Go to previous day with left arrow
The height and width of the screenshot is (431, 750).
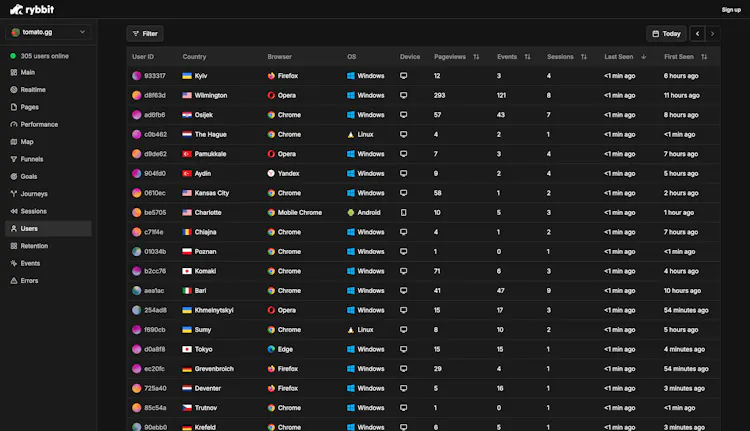(697, 33)
